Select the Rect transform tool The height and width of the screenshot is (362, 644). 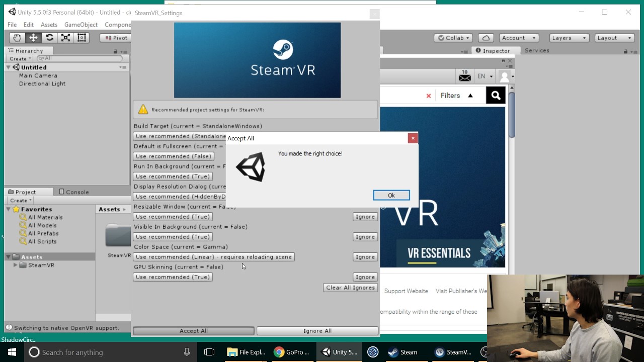coord(82,38)
